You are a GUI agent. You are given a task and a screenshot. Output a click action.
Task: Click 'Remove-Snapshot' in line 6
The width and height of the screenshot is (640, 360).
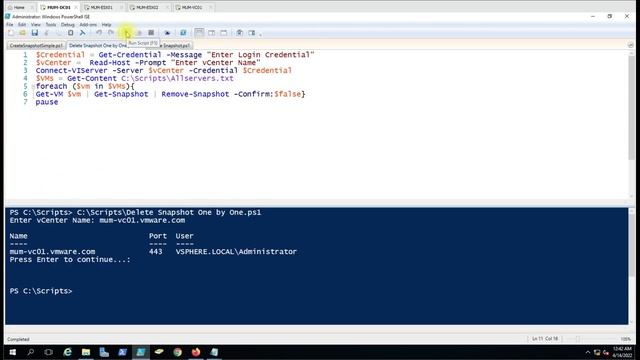click(195, 94)
